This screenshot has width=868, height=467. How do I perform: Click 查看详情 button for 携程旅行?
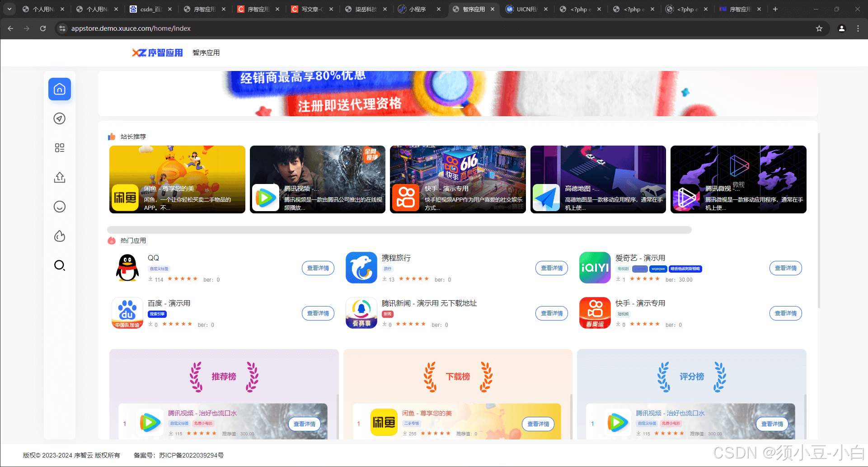pos(551,268)
